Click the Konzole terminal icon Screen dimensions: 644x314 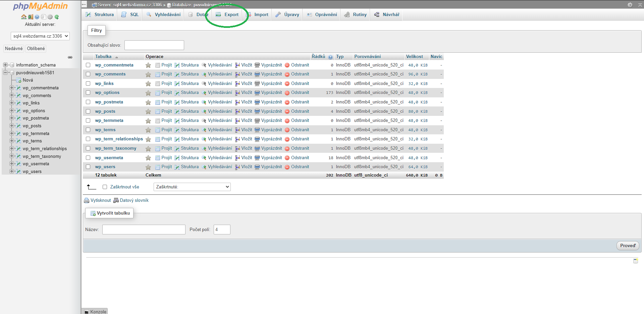point(87,312)
